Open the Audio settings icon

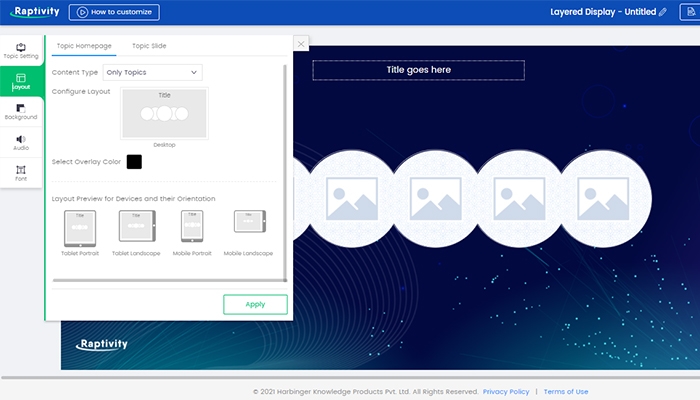[21, 142]
